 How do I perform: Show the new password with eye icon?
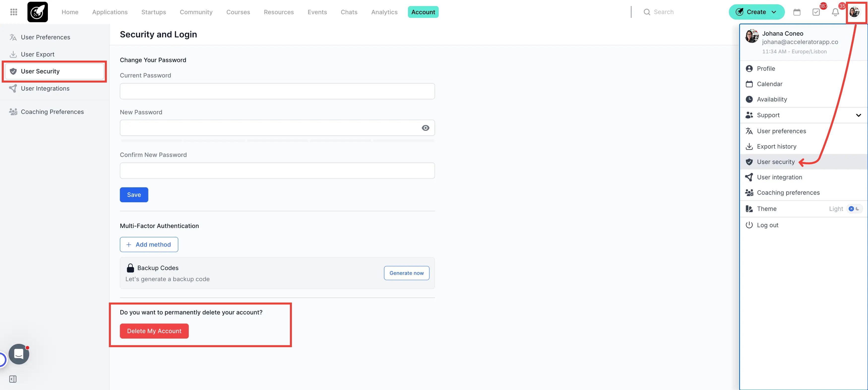[x=425, y=128]
